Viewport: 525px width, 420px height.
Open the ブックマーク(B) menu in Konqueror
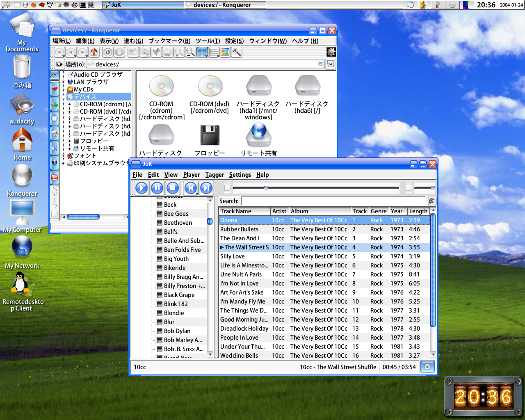point(169,41)
